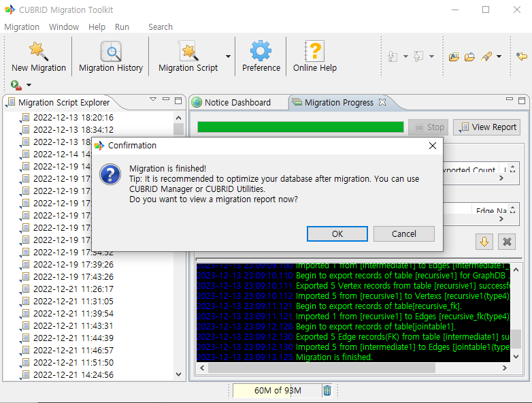Switch to the Notice Dashboard tab
Viewport: 532px width, 403px height.
point(237,102)
